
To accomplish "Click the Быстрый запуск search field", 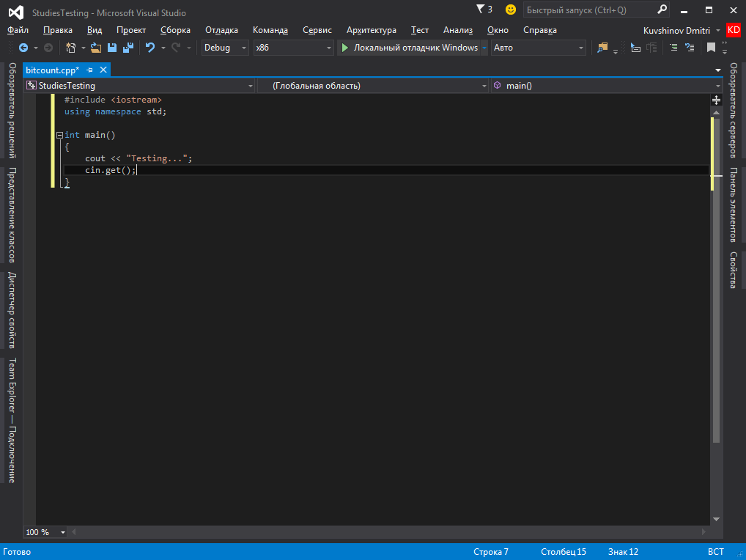I will [586, 10].
